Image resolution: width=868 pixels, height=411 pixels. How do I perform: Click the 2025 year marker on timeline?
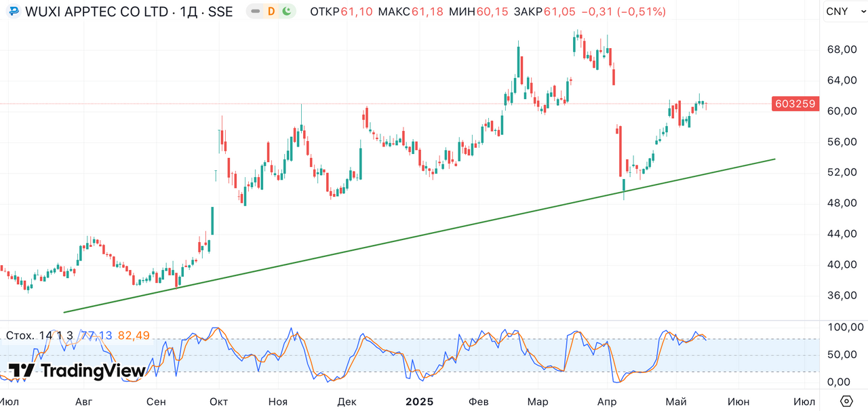(x=419, y=402)
